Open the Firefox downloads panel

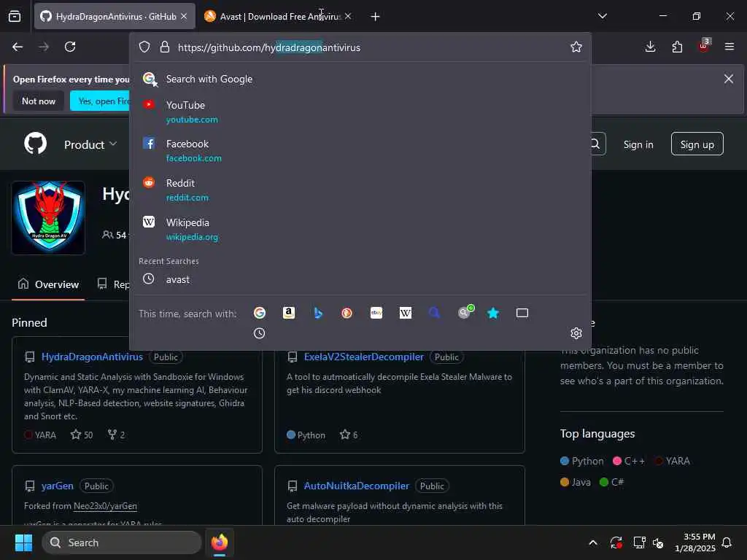650,47
